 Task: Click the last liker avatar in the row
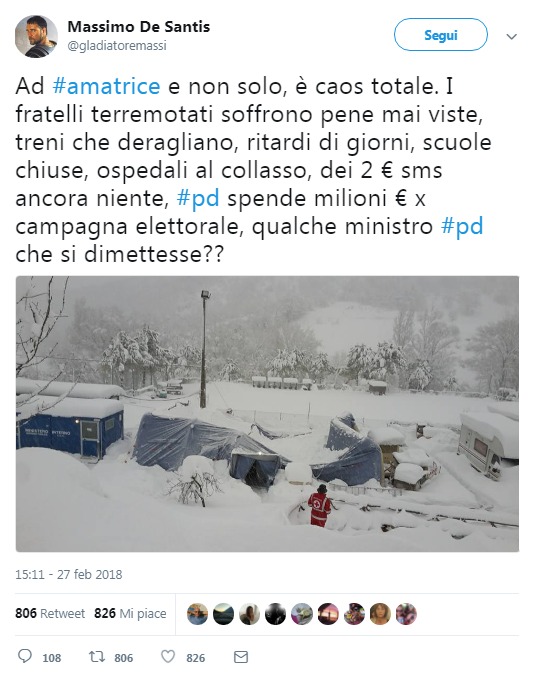(x=406, y=614)
